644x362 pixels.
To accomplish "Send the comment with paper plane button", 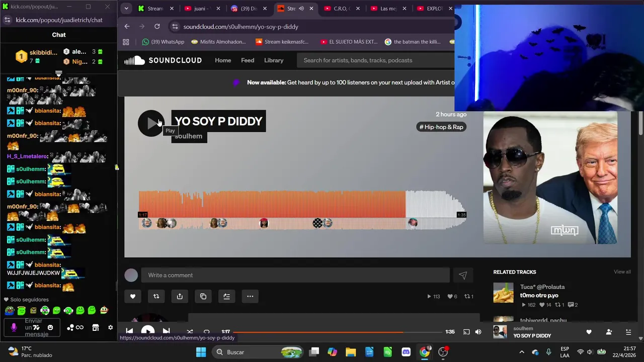I will tap(463, 275).
